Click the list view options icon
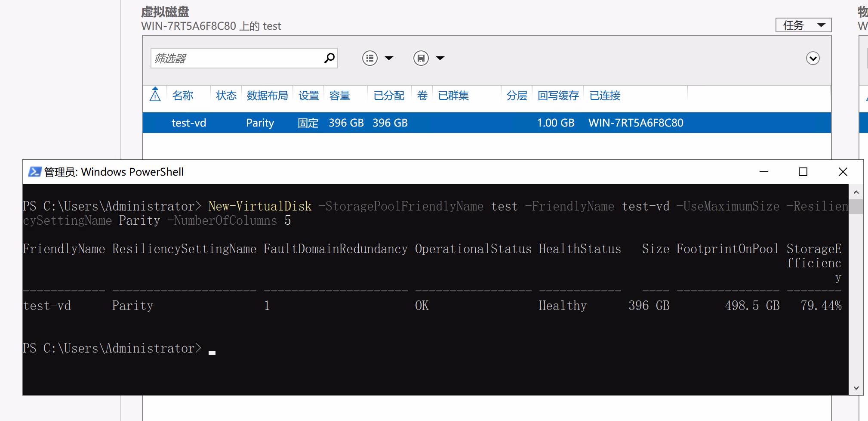This screenshot has width=868, height=421. 369,58
